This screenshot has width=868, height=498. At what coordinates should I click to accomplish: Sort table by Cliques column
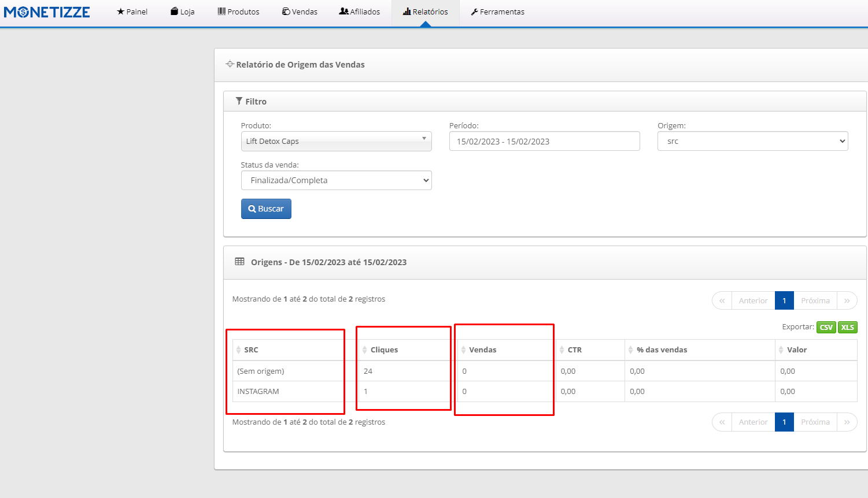tap(384, 350)
